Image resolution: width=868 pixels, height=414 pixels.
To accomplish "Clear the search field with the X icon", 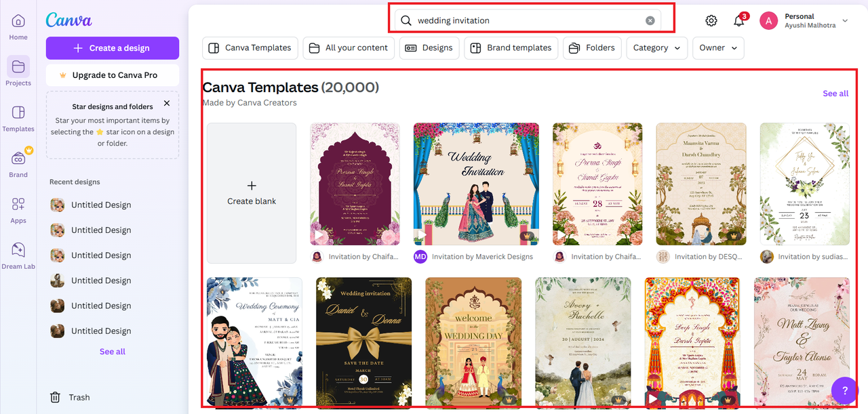I will tap(650, 20).
